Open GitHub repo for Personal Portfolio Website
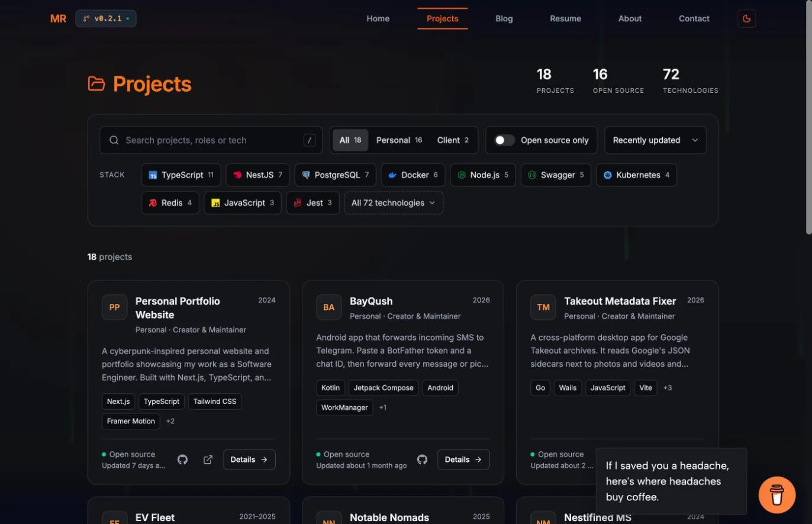 pyautogui.click(x=182, y=460)
